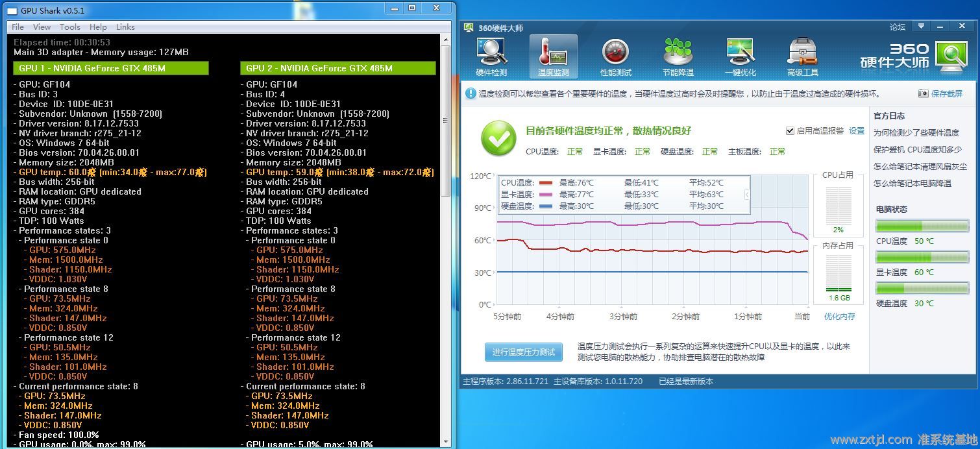The width and height of the screenshot is (980, 449).
Task: Open the 设置 link beside high-temp alarm
Action: point(857,130)
